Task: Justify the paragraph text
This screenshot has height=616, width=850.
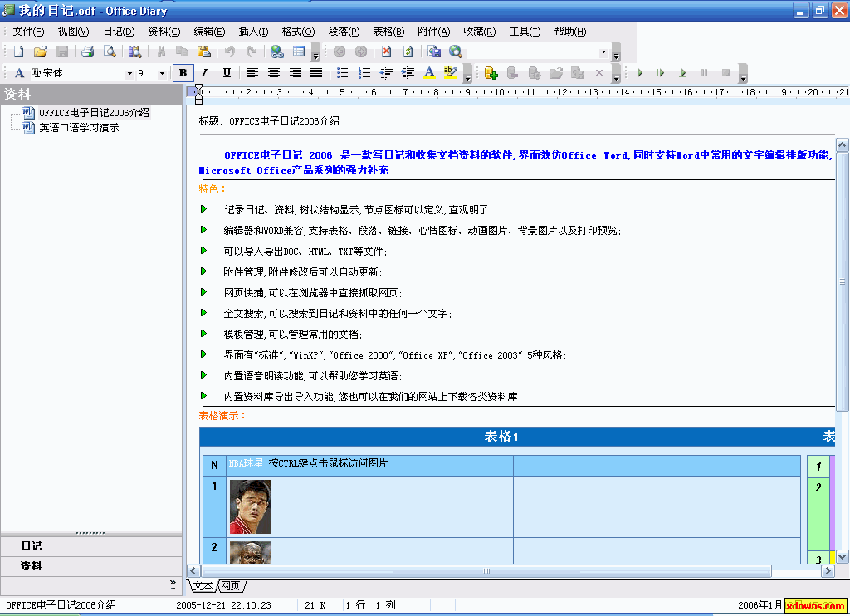Action: tap(316, 73)
